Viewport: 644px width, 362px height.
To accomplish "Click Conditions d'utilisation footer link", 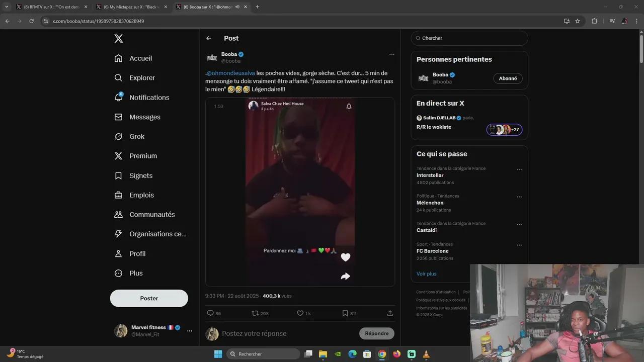I will click(x=436, y=292).
